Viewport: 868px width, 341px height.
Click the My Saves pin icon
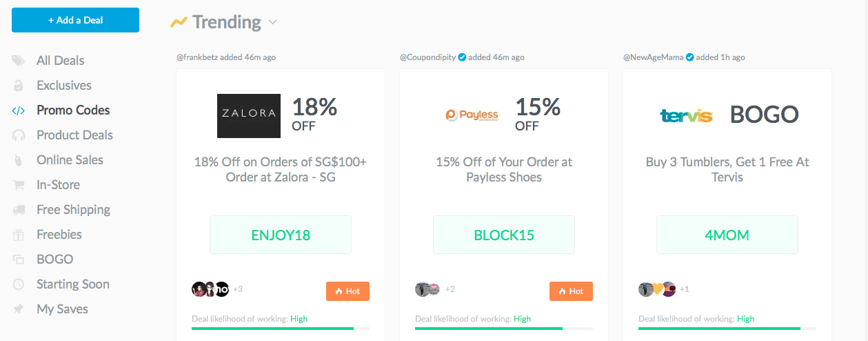pyautogui.click(x=19, y=309)
